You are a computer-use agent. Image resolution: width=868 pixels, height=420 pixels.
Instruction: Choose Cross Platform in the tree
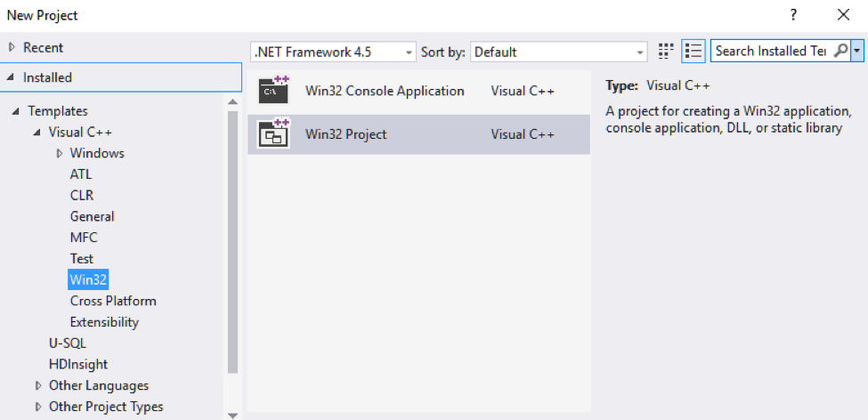(x=113, y=301)
